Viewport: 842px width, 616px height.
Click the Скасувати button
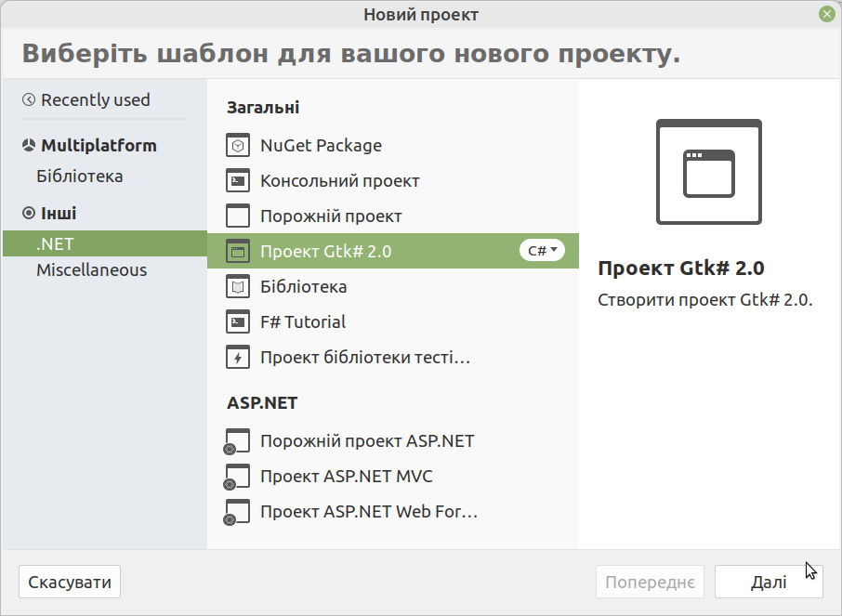point(70,582)
